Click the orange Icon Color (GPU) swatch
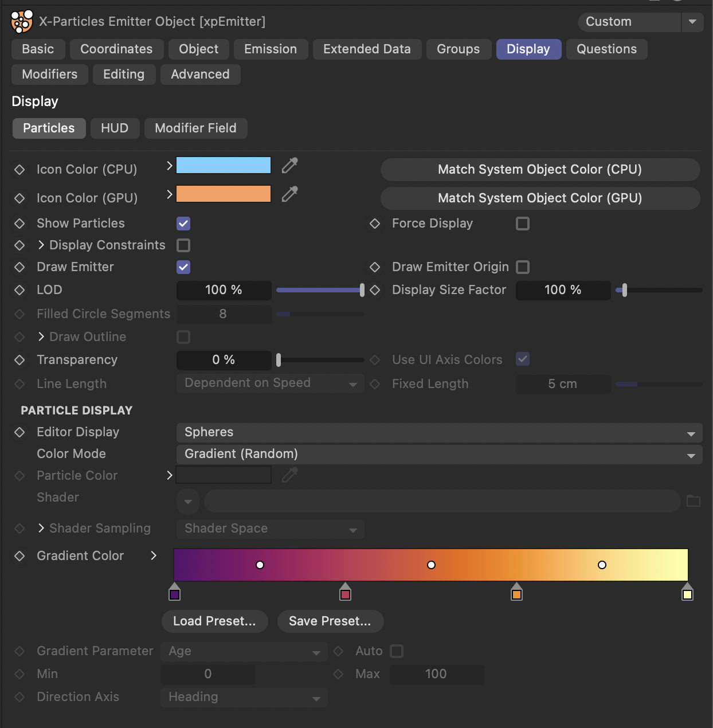The image size is (713, 728). point(224,194)
